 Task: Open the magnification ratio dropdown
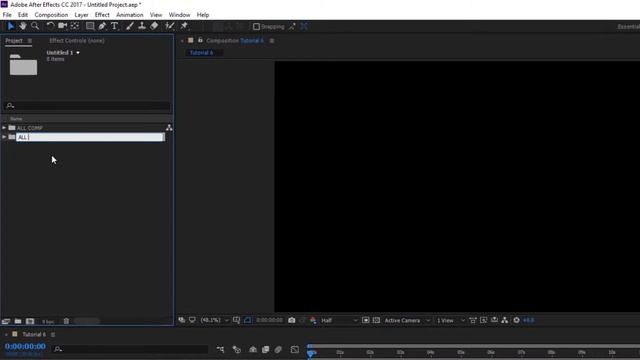pyautogui.click(x=214, y=320)
